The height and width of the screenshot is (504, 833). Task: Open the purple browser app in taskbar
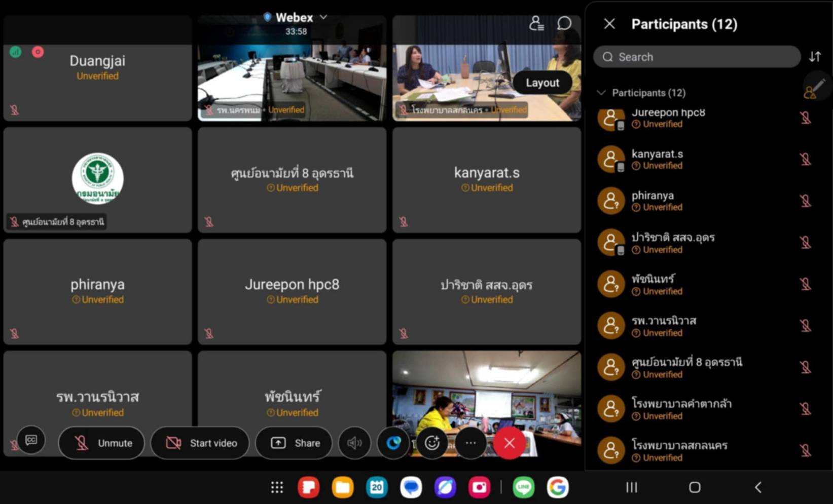click(x=445, y=487)
